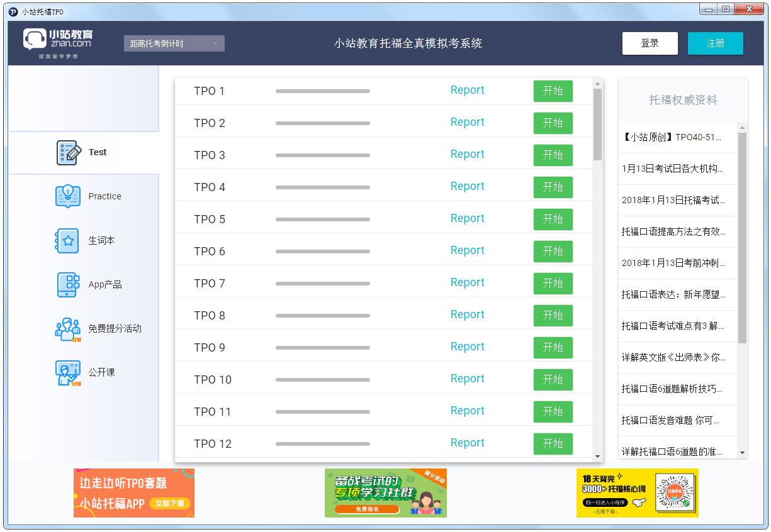This screenshot has height=532, width=771.
Task: Start TPO 8 with 开始 button
Action: point(553,316)
